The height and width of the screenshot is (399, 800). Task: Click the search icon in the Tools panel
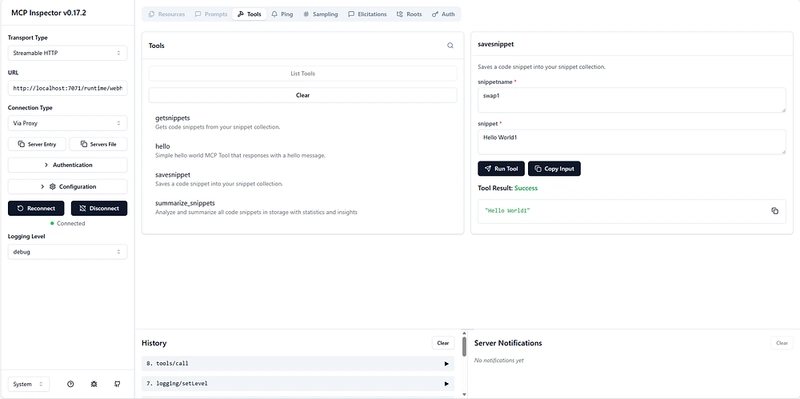(x=450, y=45)
